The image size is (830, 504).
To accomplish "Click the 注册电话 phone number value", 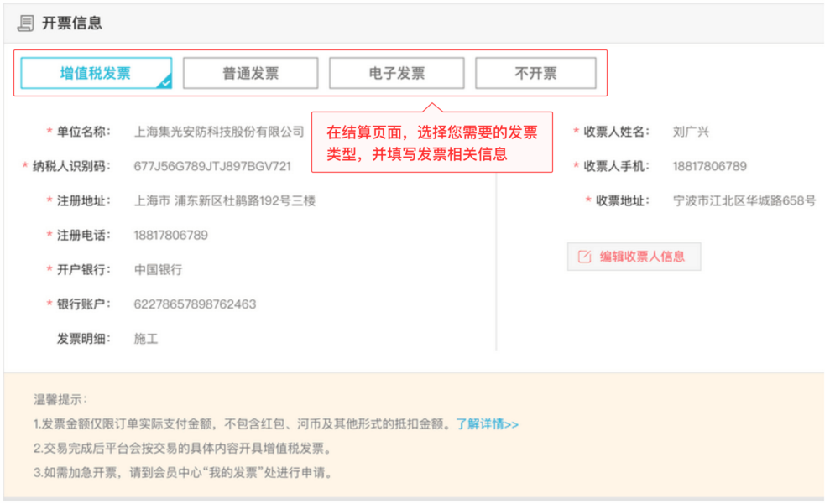I will pyautogui.click(x=170, y=235).
